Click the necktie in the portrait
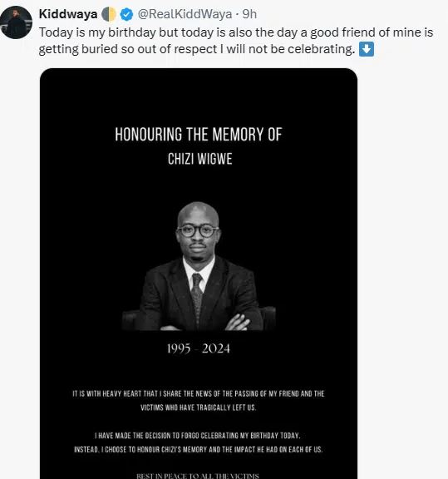The height and width of the screenshot is (479, 448). (196, 296)
